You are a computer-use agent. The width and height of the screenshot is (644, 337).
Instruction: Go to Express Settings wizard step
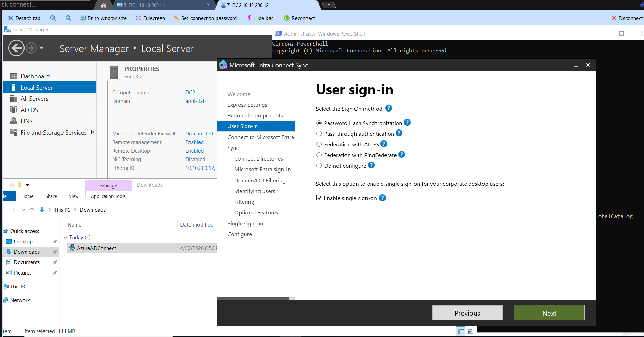point(247,105)
